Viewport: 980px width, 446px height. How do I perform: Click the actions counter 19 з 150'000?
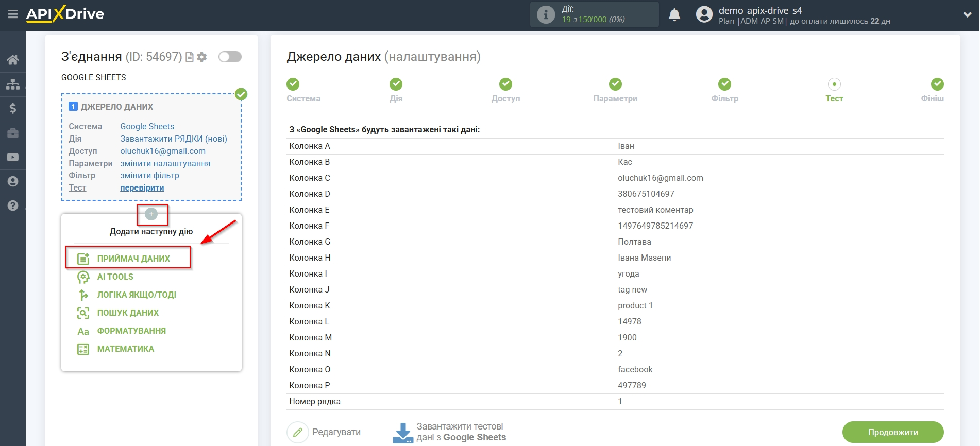point(593,20)
